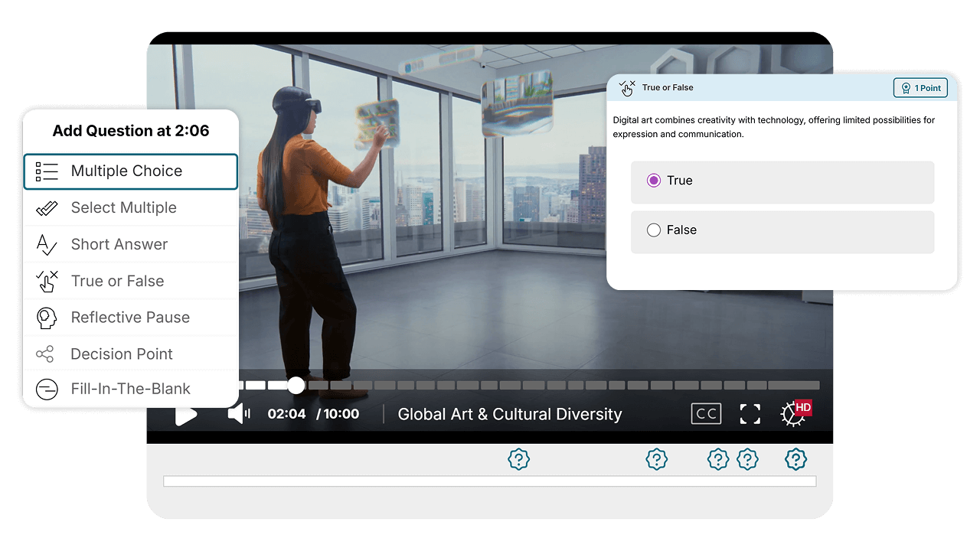Click the Select Multiple checkmarks icon

tap(47, 207)
